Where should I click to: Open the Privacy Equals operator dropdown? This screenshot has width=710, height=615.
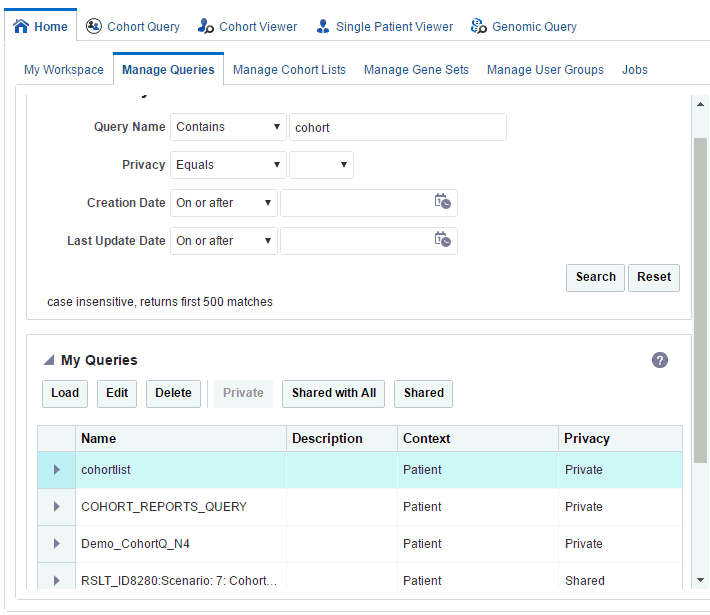tap(228, 165)
